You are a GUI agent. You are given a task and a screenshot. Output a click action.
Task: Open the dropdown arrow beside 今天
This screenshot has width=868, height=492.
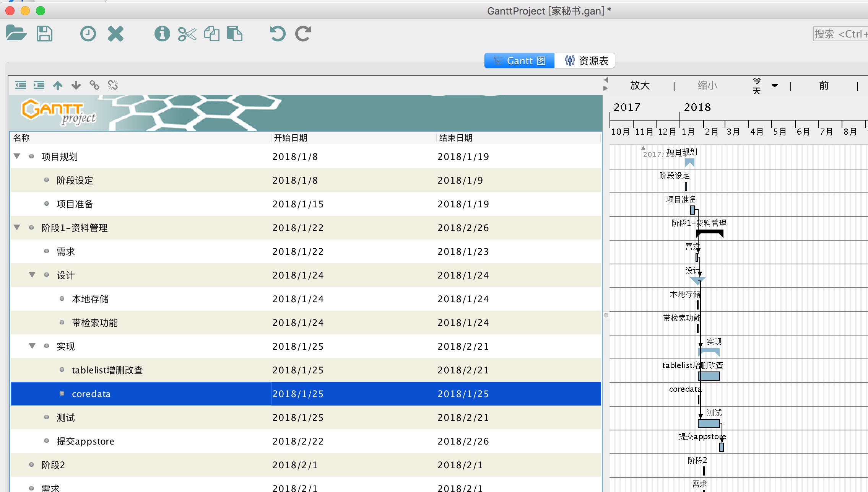[x=775, y=86]
